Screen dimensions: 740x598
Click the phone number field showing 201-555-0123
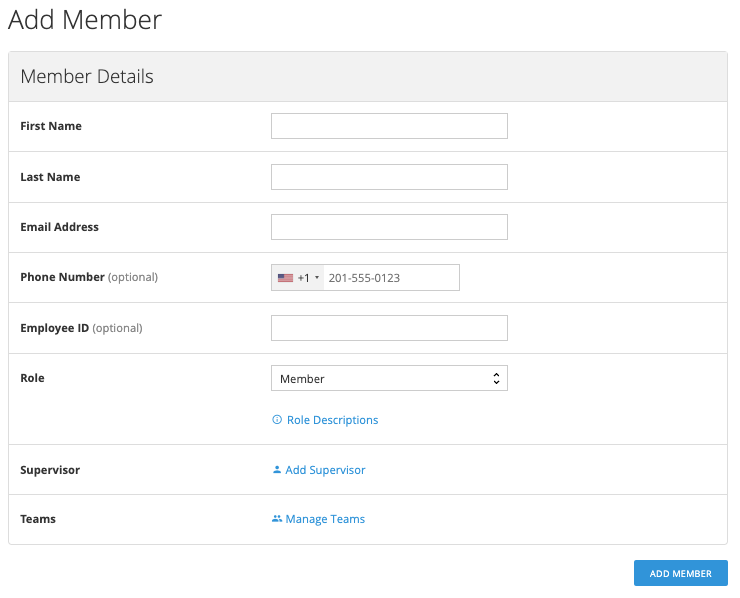[x=390, y=278]
